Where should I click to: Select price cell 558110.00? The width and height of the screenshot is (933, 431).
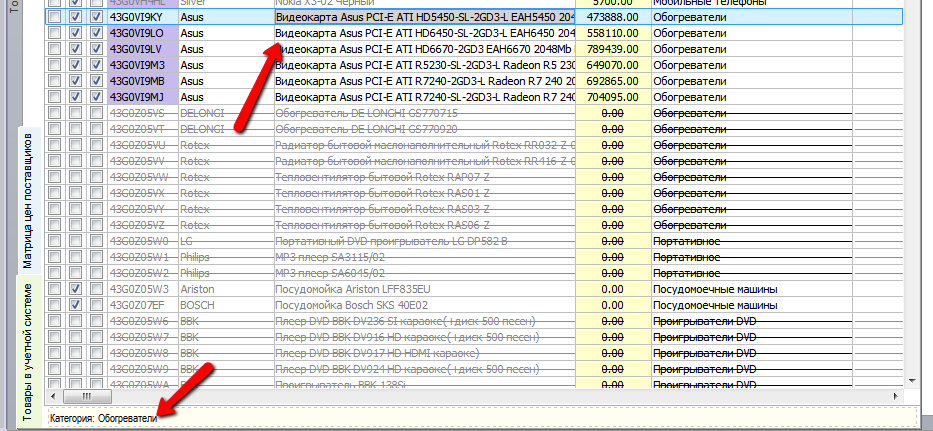coord(613,33)
